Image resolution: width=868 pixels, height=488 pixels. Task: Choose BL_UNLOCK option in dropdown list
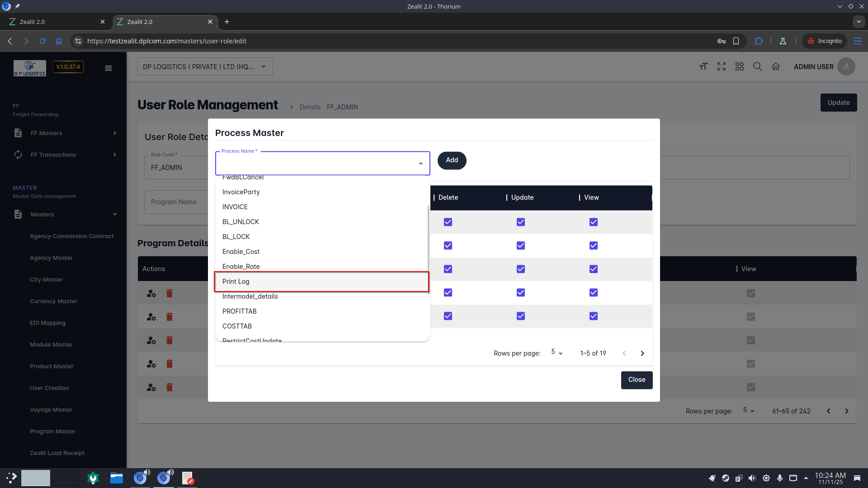click(241, 222)
